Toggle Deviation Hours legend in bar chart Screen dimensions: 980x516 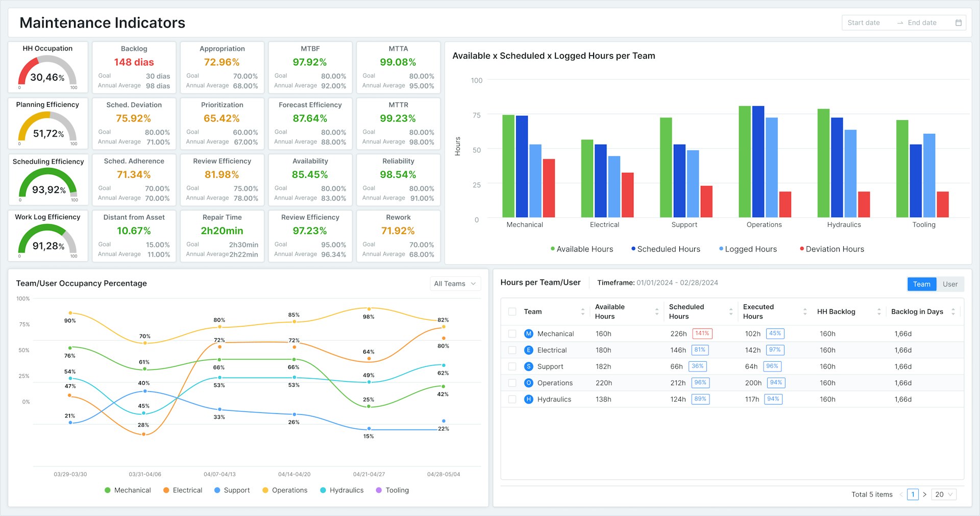(831, 249)
